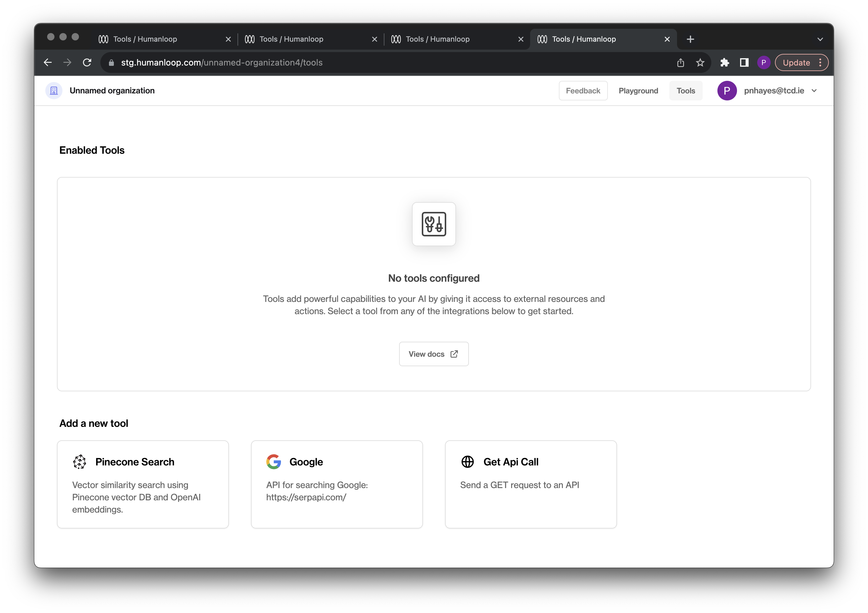Screen dimensions: 868x613
Task: Click the organization building icon
Action: [x=54, y=91]
